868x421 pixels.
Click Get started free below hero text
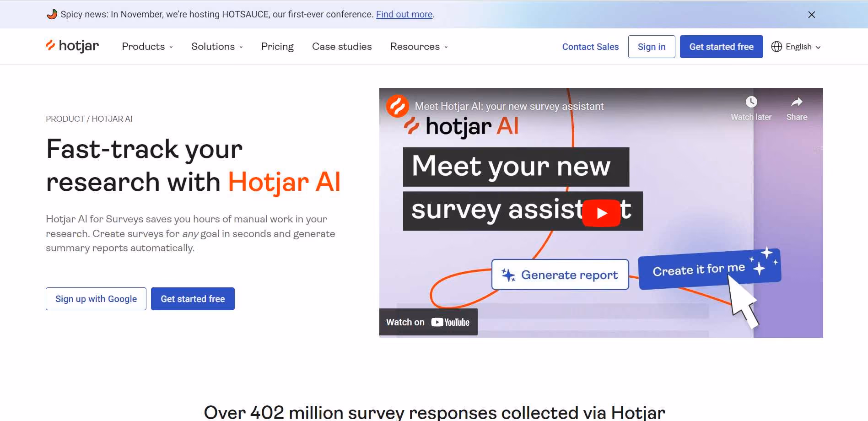pos(193,299)
